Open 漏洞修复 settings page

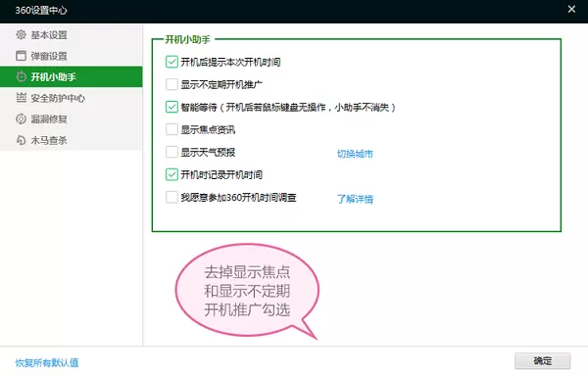pyautogui.click(x=72, y=119)
